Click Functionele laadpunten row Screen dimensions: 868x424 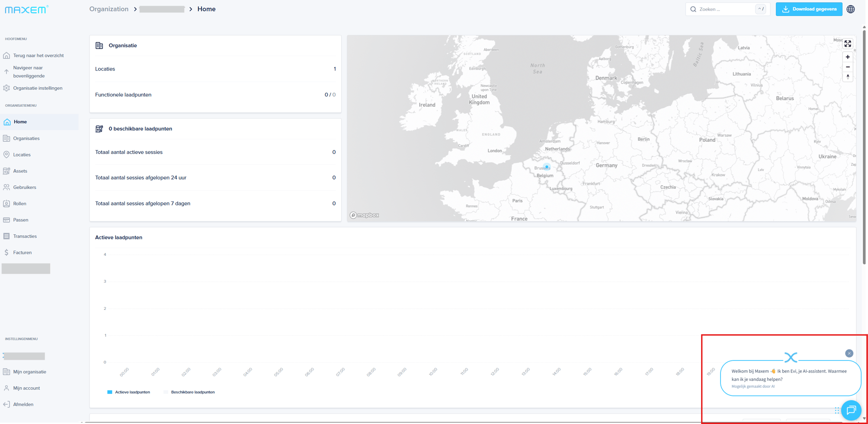[215, 95]
